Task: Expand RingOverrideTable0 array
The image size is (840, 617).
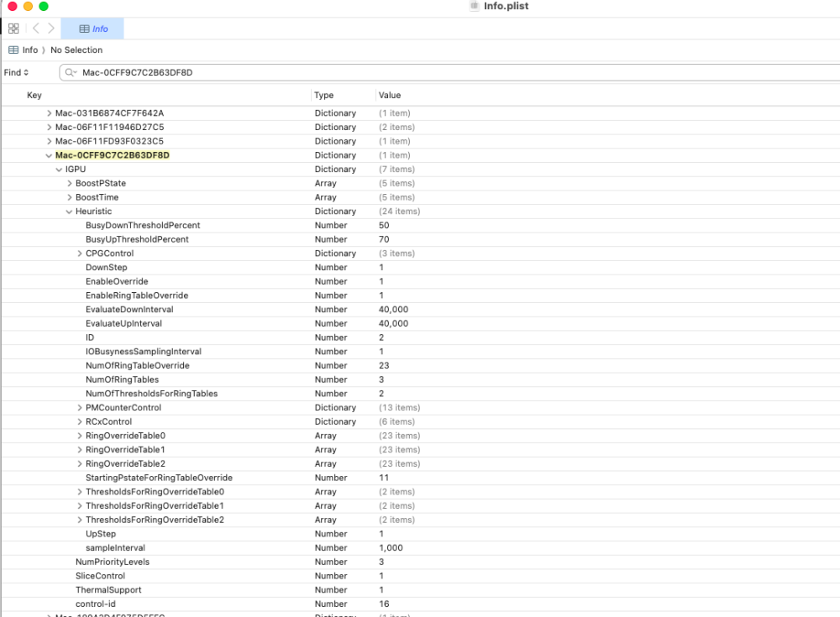Action: [79, 436]
